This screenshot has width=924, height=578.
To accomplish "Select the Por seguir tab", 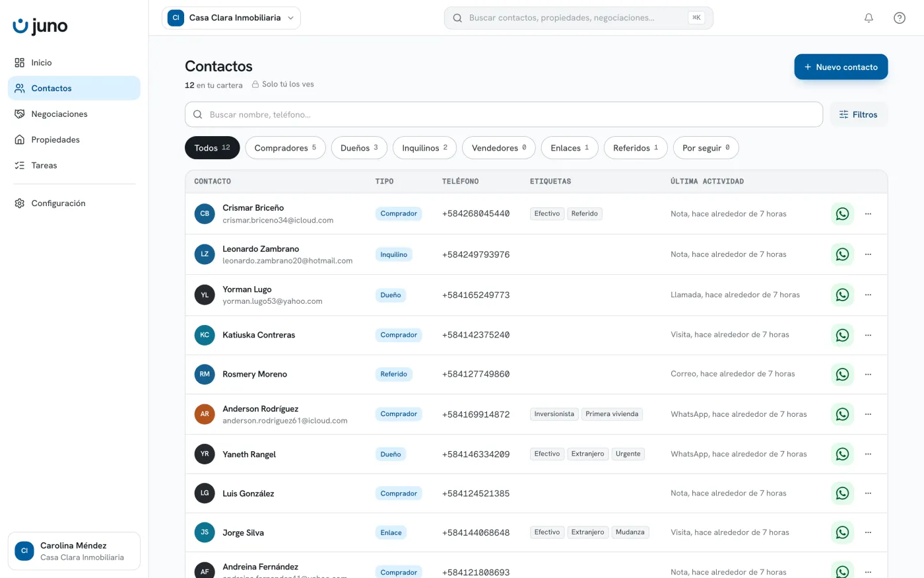I will 706,148.
